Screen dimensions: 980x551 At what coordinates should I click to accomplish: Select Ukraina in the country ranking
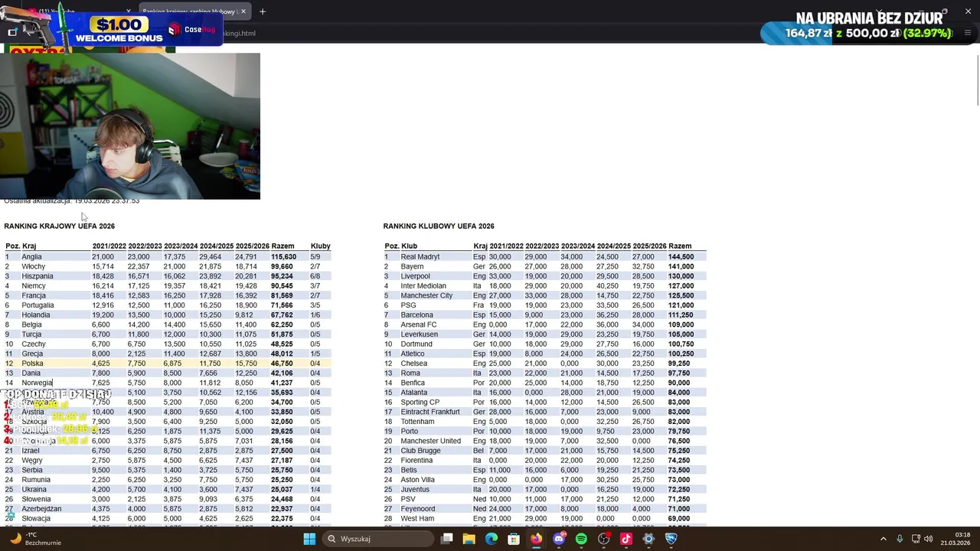[x=34, y=490]
